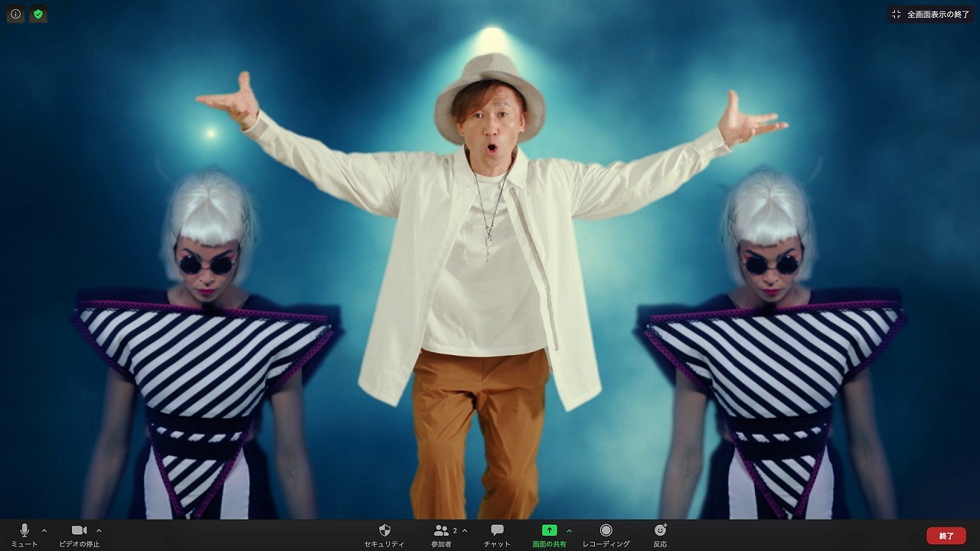Expand the chevron next to participants count

(x=465, y=530)
